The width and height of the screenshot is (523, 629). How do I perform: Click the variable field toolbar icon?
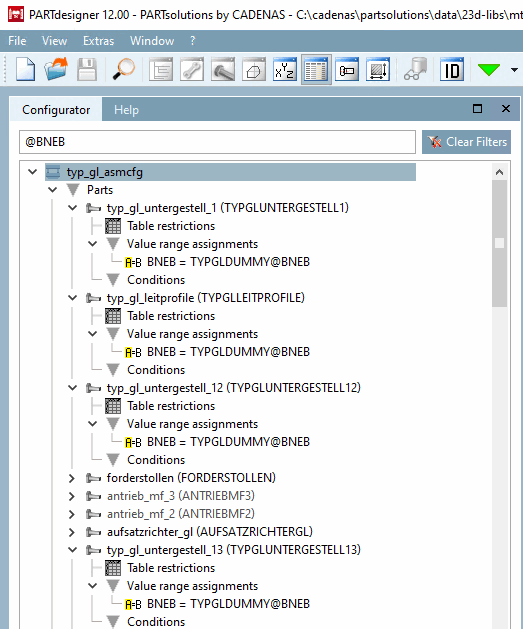[347, 70]
